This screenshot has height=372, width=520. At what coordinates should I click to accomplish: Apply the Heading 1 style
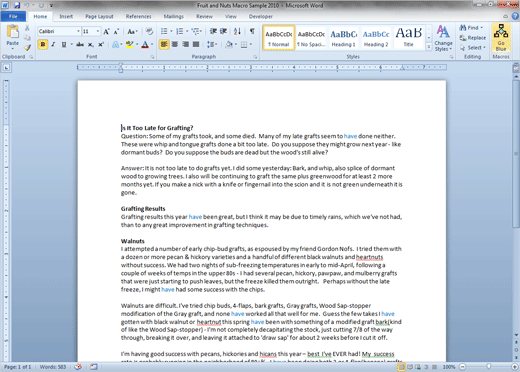(343, 38)
